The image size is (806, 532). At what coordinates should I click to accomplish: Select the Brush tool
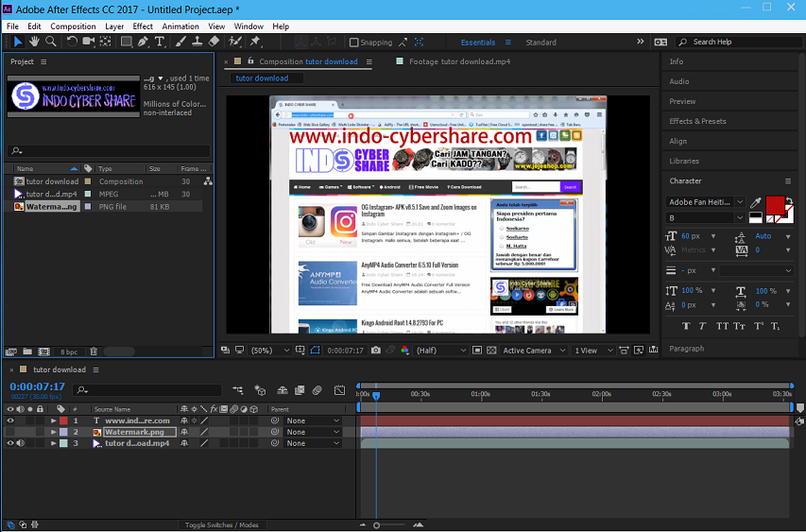(180, 42)
